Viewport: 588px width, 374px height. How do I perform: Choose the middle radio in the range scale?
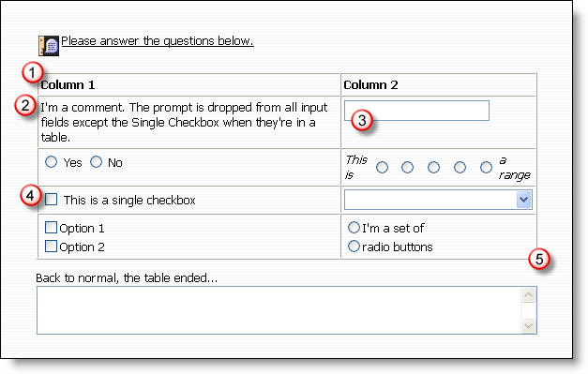[x=434, y=167]
